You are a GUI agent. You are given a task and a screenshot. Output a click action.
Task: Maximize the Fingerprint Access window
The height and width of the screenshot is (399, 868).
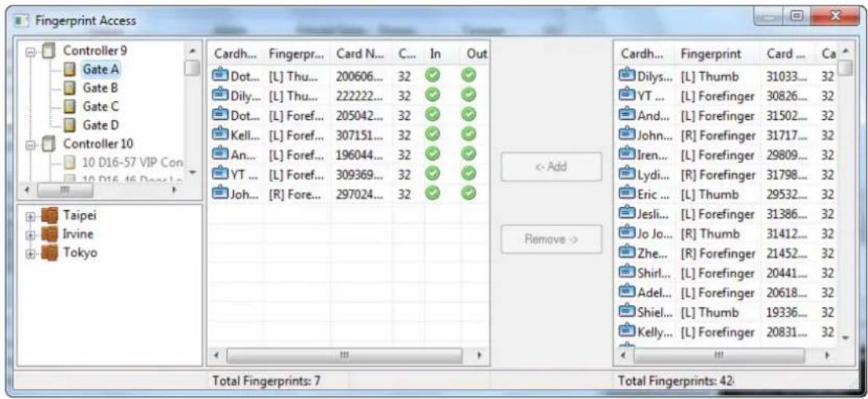click(797, 16)
